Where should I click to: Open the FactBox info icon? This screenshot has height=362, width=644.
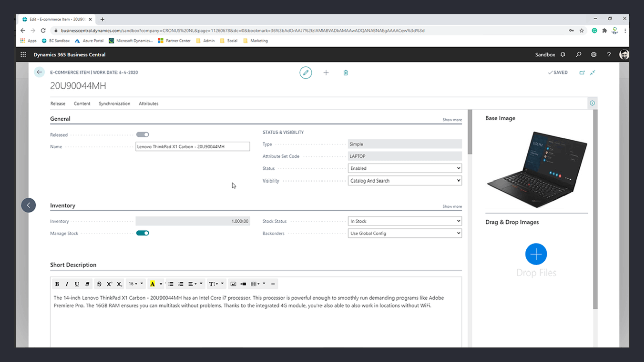pyautogui.click(x=592, y=103)
